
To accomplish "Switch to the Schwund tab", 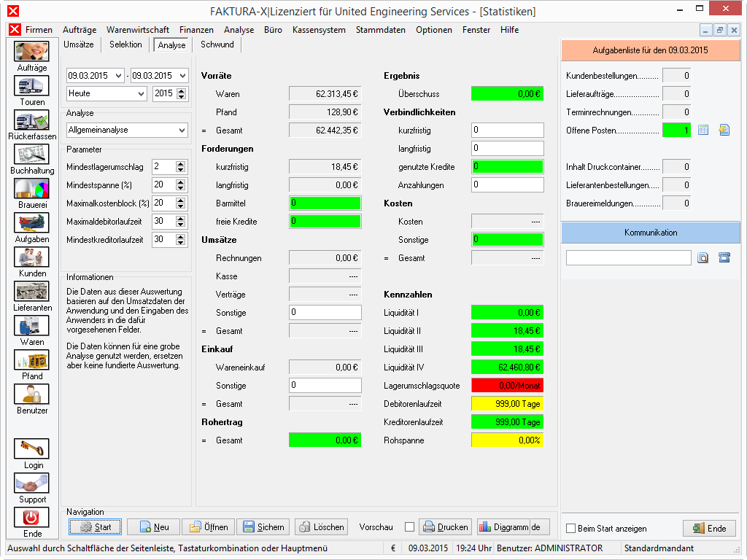I will tap(217, 44).
